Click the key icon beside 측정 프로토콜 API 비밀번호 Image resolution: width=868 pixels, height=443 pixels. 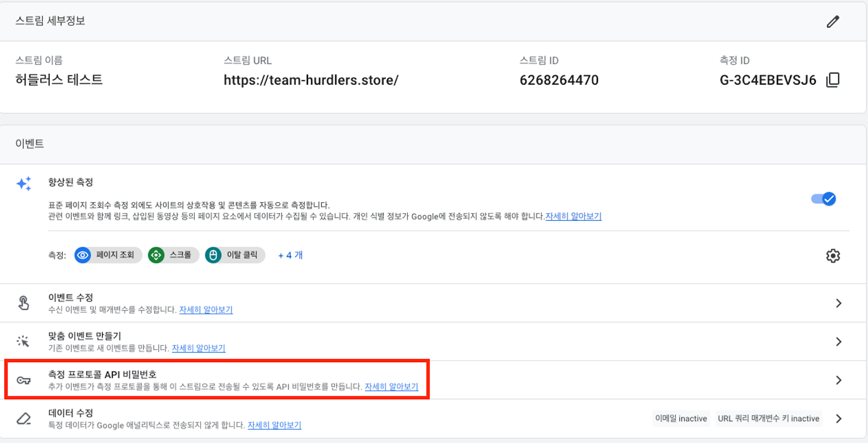23,380
